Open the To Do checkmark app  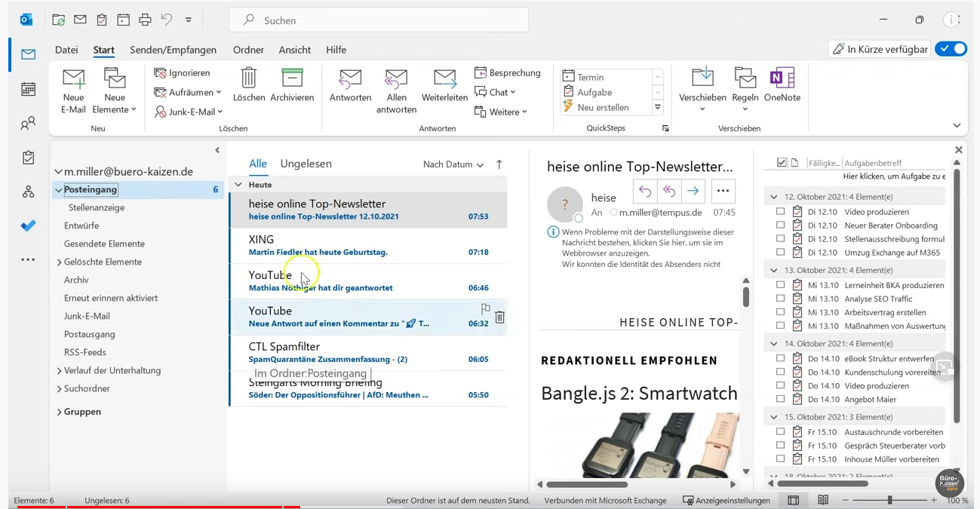(x=29, y=225)
